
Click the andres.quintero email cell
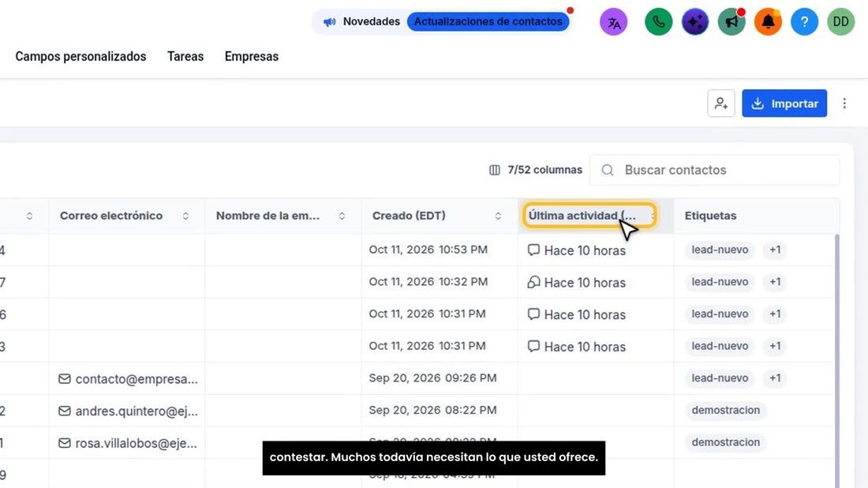(x=127, y=411)
